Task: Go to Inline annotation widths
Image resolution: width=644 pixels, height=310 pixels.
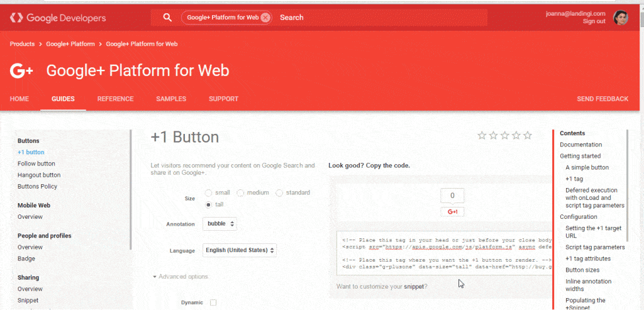Action: click(589, 285)
